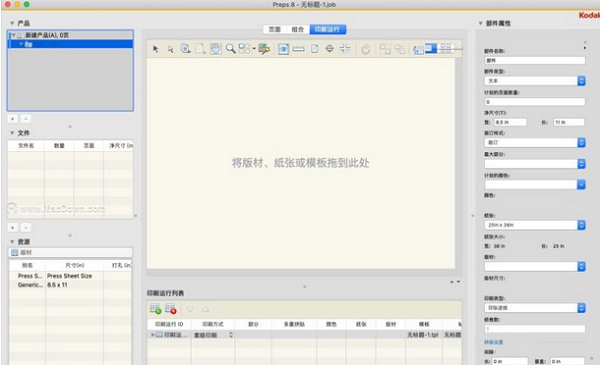This screenshot has width=600, height=365.
Task: Click the sheet-flip view icon
Action: click(x=419, y=49)
